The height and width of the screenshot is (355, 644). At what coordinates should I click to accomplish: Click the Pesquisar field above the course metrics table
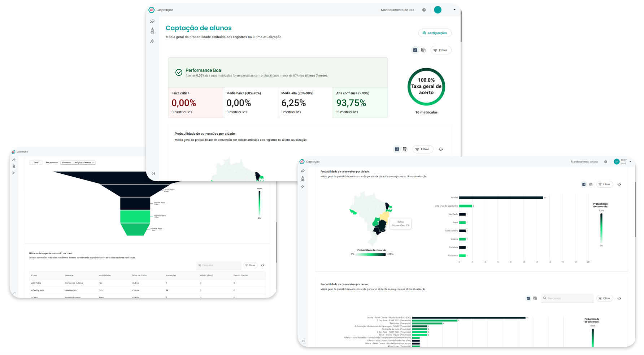[x=219, y=265]
